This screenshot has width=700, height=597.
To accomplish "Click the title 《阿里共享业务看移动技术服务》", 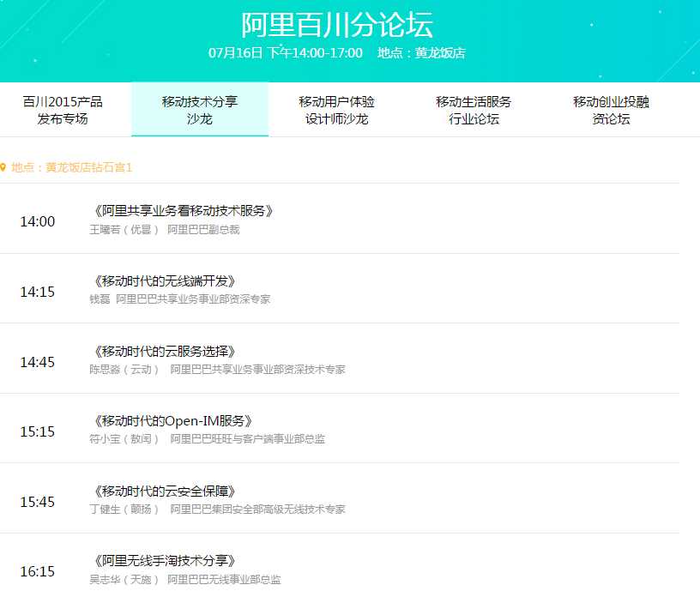I will 183,210.
